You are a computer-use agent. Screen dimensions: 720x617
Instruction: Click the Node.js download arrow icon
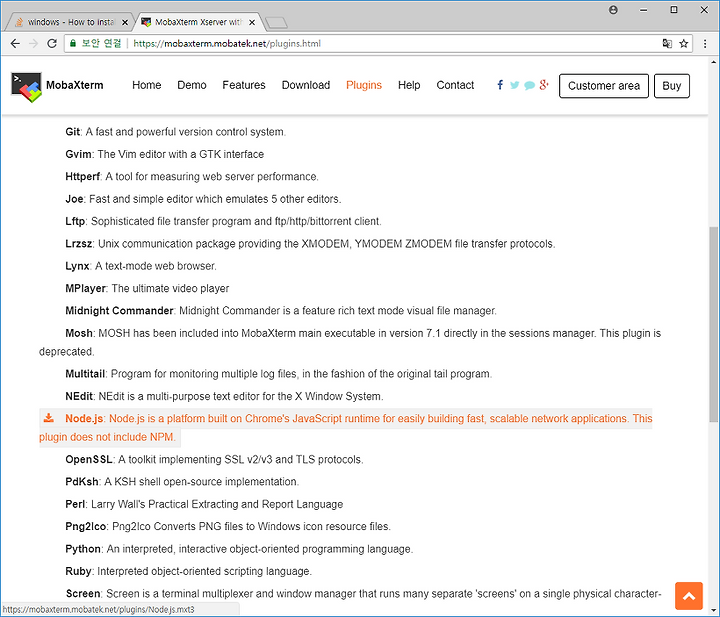tap(49, 418)
